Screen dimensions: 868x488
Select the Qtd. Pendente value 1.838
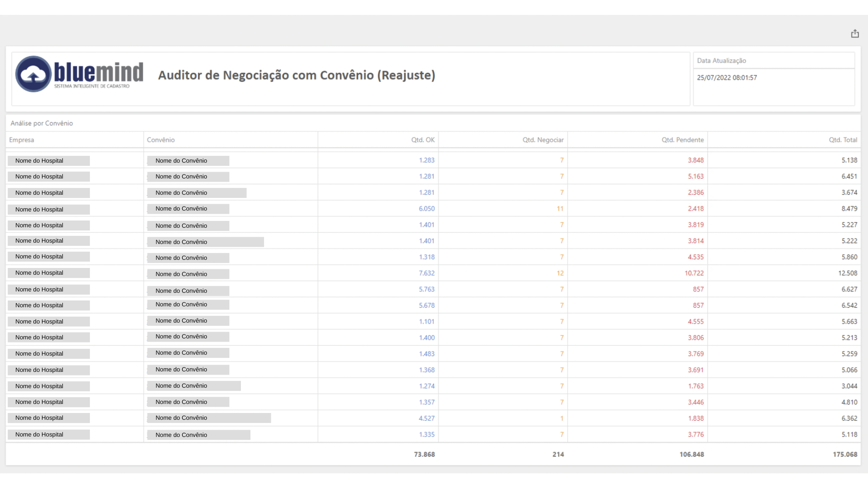(696, 418)
